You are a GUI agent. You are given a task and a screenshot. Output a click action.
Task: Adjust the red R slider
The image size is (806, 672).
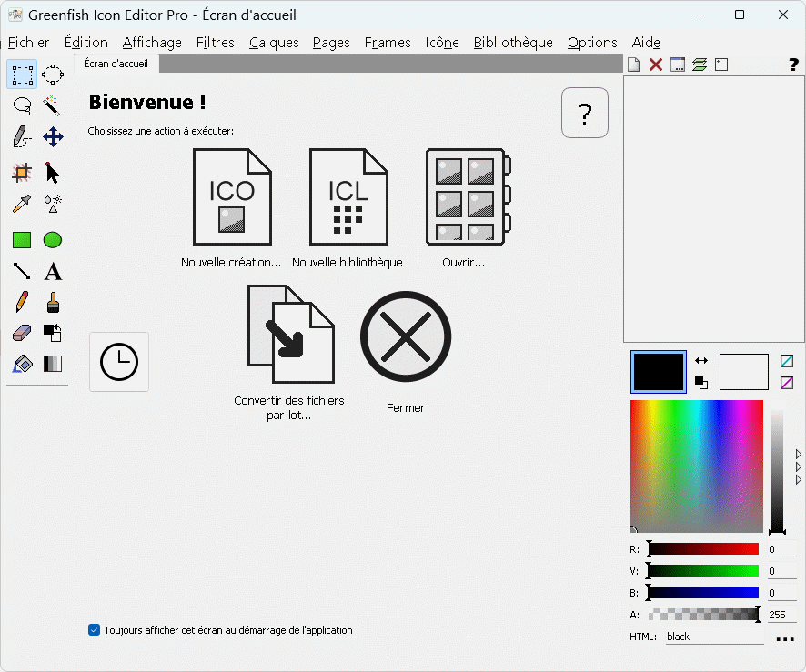point(704,549)
